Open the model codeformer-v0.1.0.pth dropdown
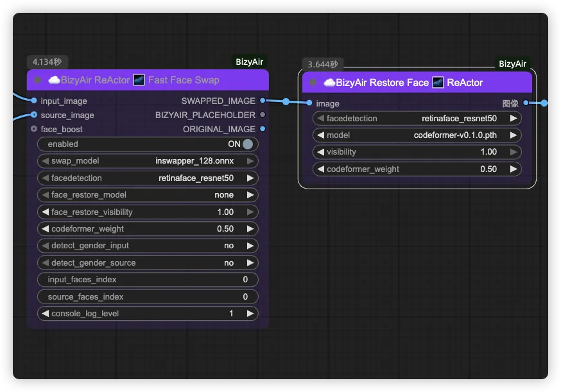 417,135
